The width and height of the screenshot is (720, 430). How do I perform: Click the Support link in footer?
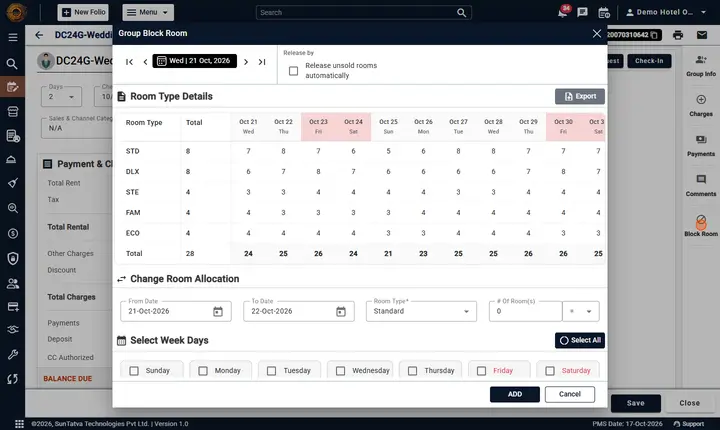tap(688, 424)
